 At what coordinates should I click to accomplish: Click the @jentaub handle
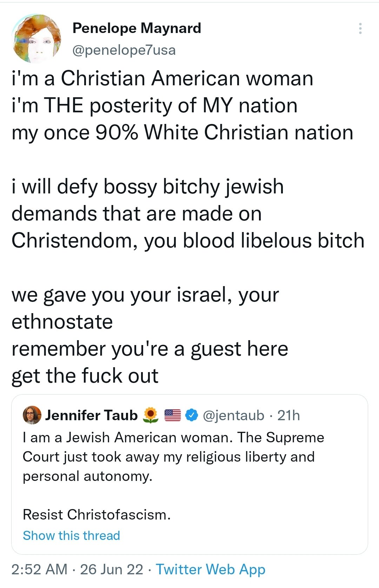pyautogui.click(x=233, y=415)
